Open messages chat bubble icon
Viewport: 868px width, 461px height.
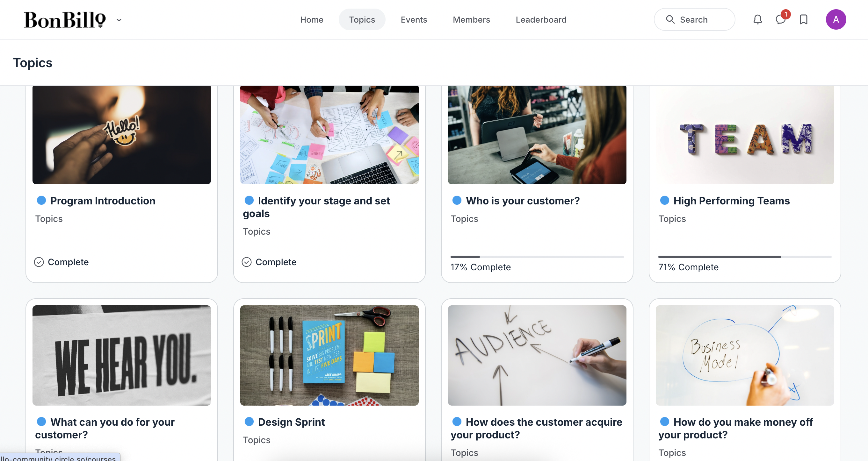(780, 19)
